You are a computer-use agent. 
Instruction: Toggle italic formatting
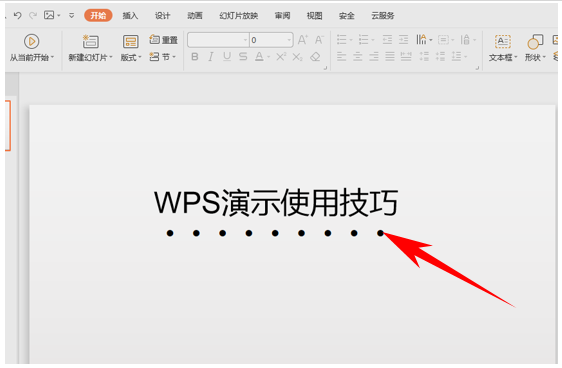pyautogui.click(x=211, y=57)
